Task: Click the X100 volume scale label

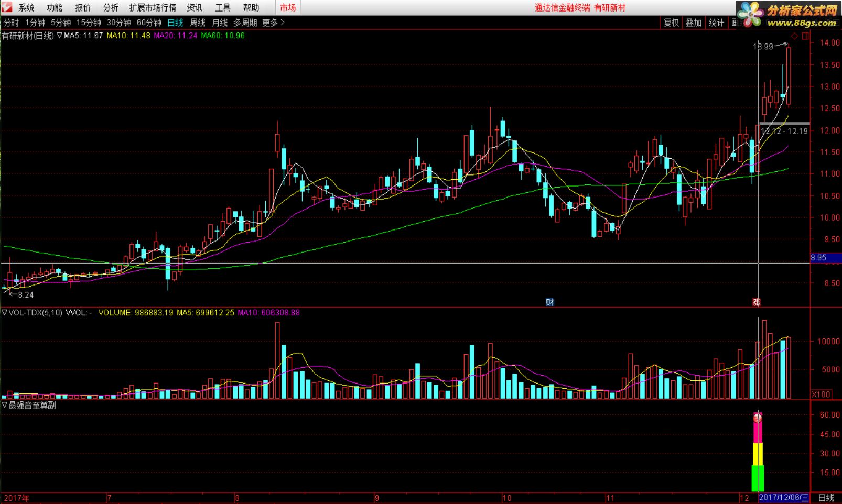Action: [821, 395]
